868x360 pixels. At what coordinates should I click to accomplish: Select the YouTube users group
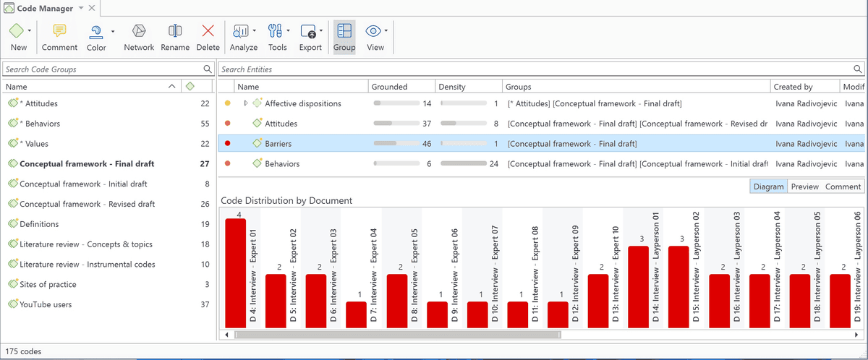click(109, 304)
